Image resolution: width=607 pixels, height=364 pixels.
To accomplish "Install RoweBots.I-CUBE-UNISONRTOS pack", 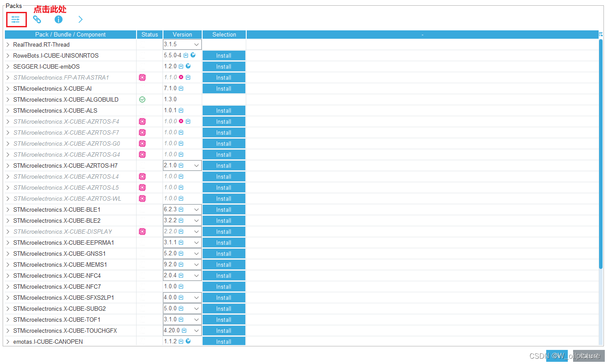I will (x=224, y=55).
